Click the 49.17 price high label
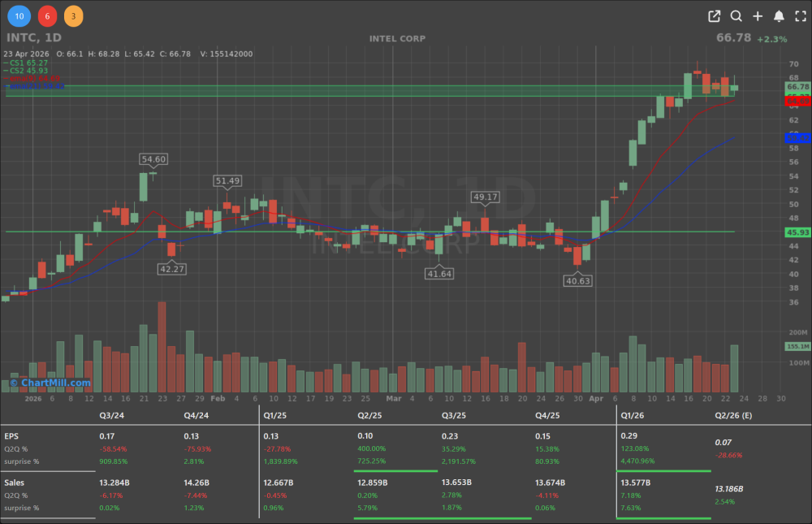812x524 pixels. (x=486, y=197)
